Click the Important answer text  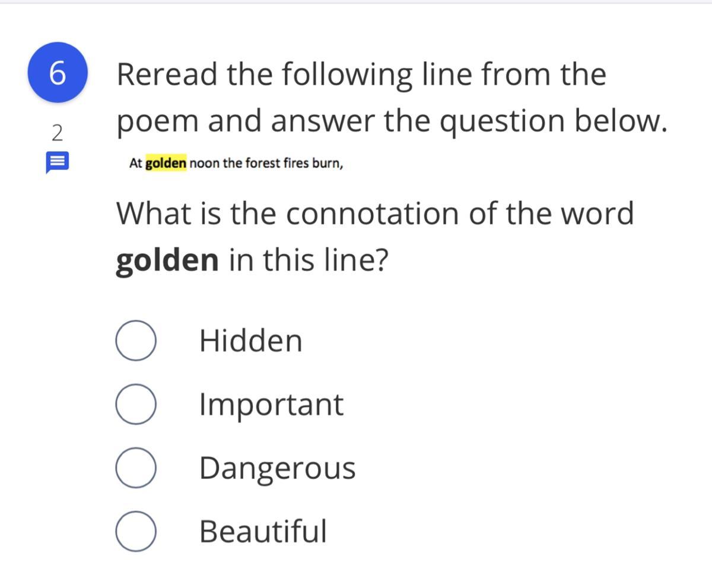pyautogui.click(x=271, y=405)
